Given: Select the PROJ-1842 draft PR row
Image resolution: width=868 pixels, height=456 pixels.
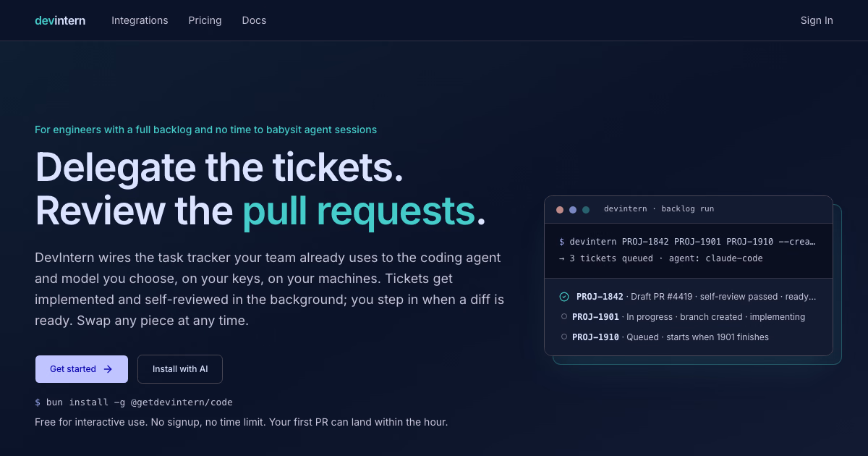Looking at the screenshot, I should coord(688,297).
